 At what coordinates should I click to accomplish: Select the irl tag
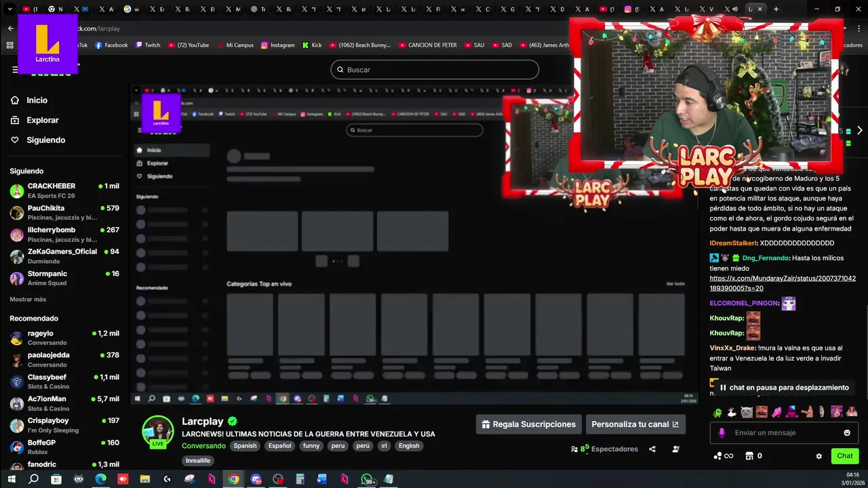pos(384,445)
